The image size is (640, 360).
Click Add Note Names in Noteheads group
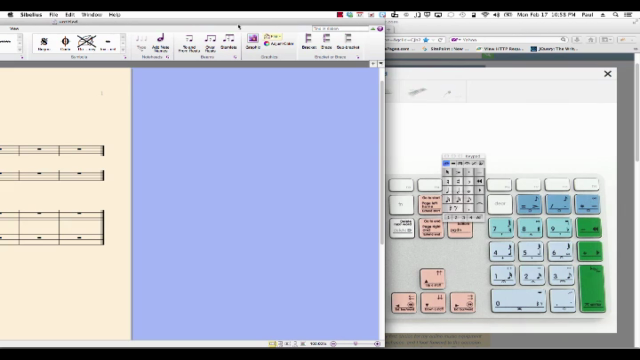point(160,42)
